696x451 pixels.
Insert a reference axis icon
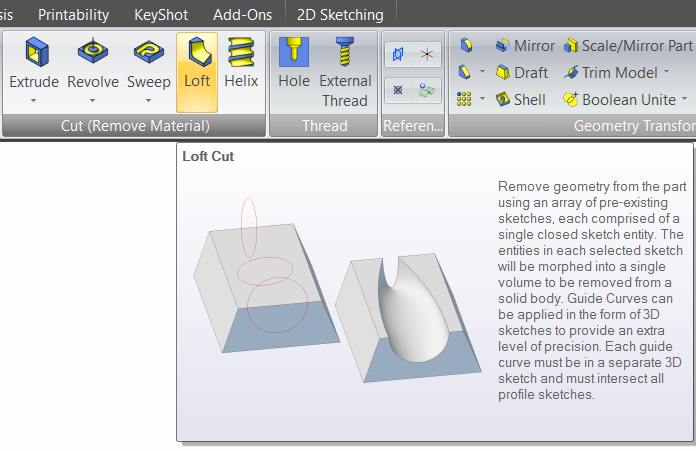427,54
